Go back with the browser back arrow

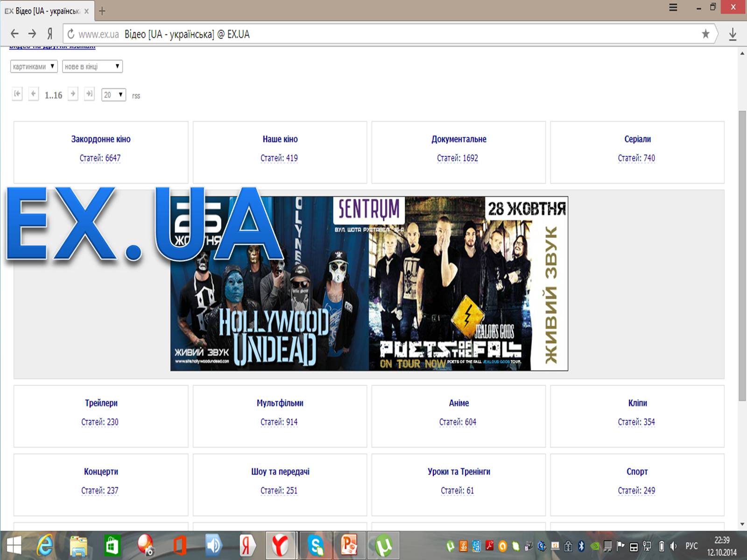pyautogui.click(x=14, y=34)
